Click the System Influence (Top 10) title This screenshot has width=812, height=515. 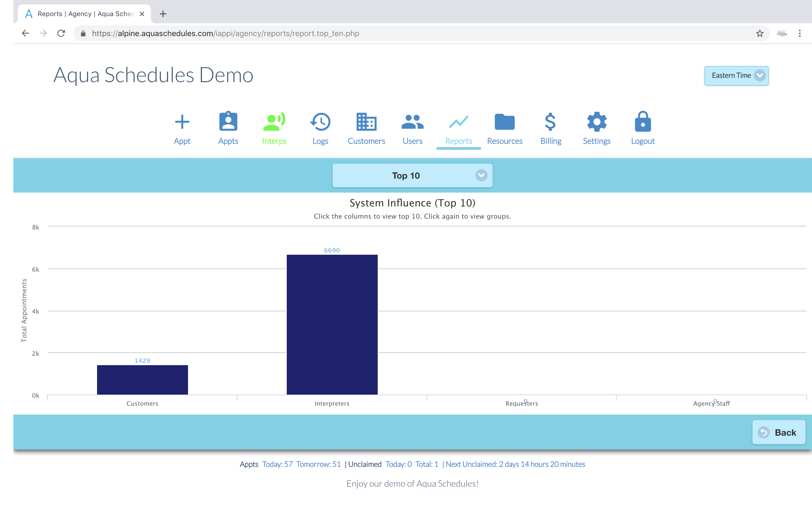click(x=412, y=203)
